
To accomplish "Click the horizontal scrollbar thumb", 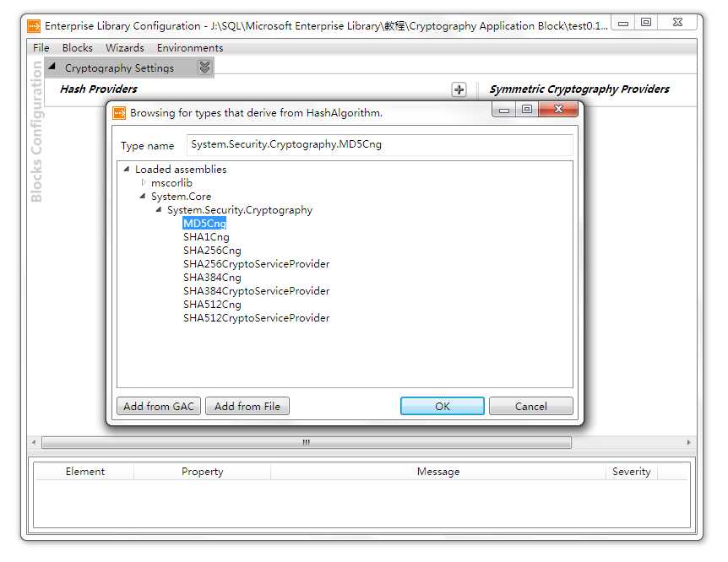I will coord(307,442).
